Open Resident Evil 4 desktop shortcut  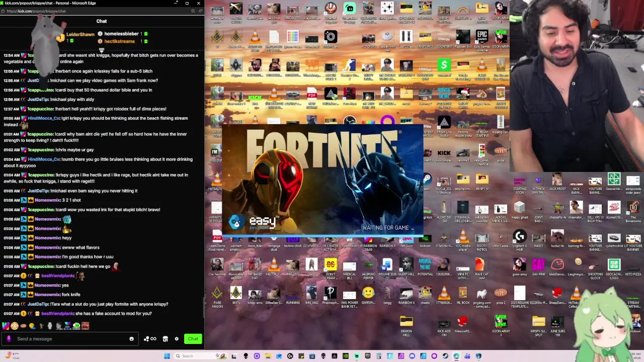[x=463, y=41]
